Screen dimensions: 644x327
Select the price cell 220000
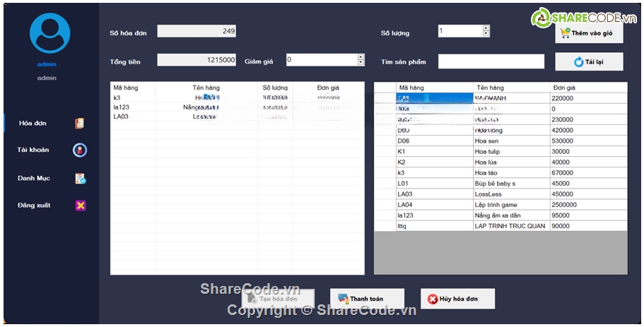pyautogui.click(x=588, y=98)
